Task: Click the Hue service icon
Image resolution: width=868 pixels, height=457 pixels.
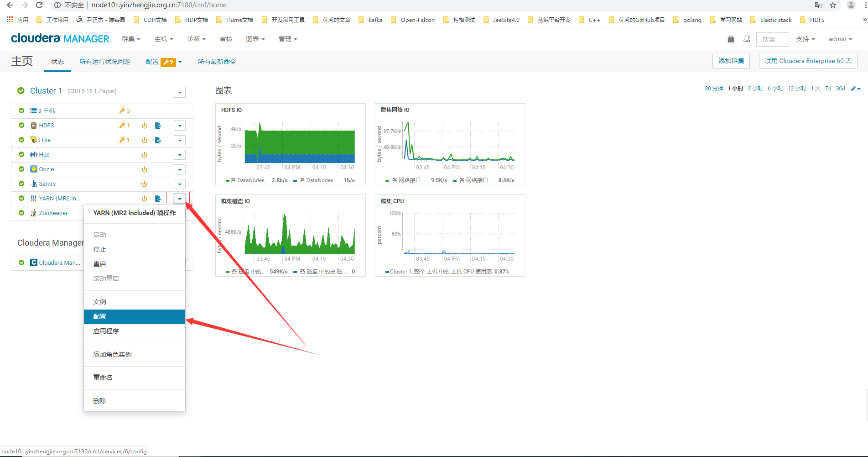Action: pos(34,154)
